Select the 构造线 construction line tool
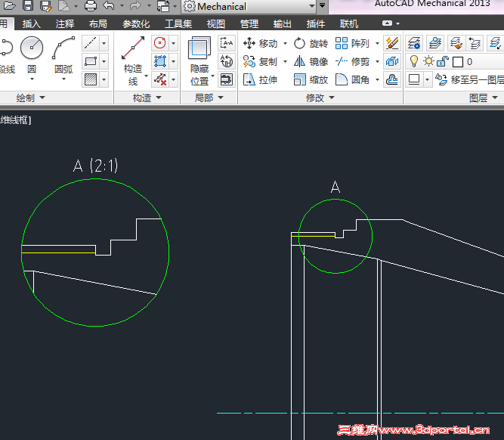Screen dimensions: 504x440 pos(133,61)
